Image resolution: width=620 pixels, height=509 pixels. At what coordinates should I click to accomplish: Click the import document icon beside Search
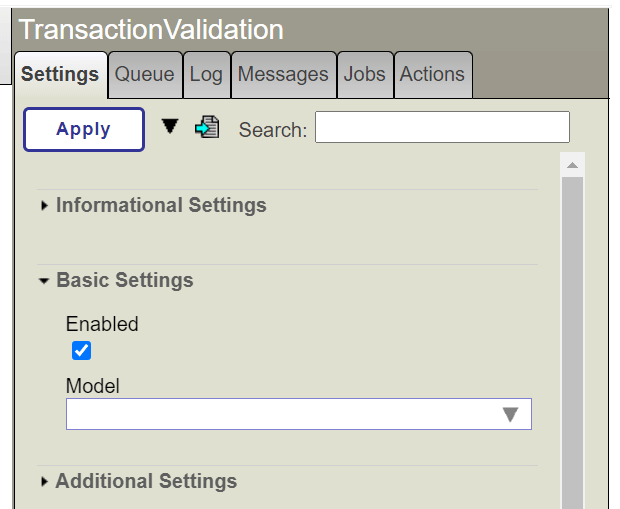[x=207, y=128]
